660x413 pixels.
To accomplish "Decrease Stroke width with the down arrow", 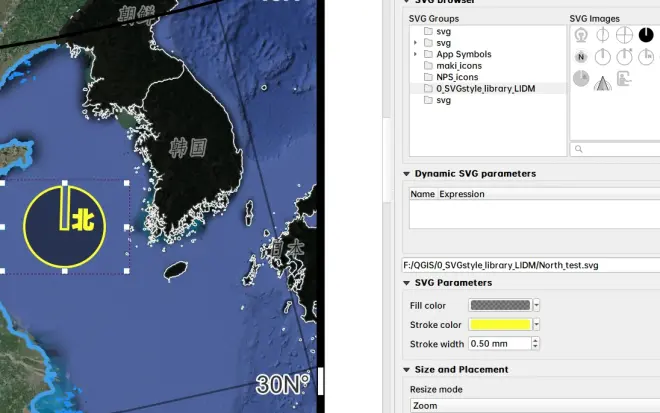I will [x=535, y=347].
